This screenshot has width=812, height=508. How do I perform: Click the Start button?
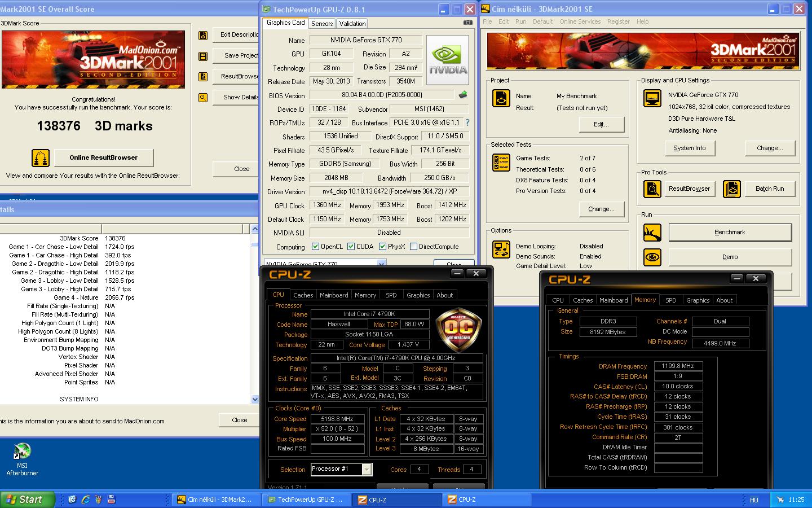[28, 500]
